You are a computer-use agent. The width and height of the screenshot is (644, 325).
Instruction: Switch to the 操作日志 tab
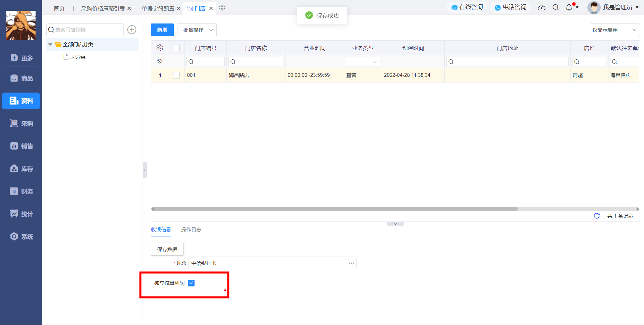191,230
